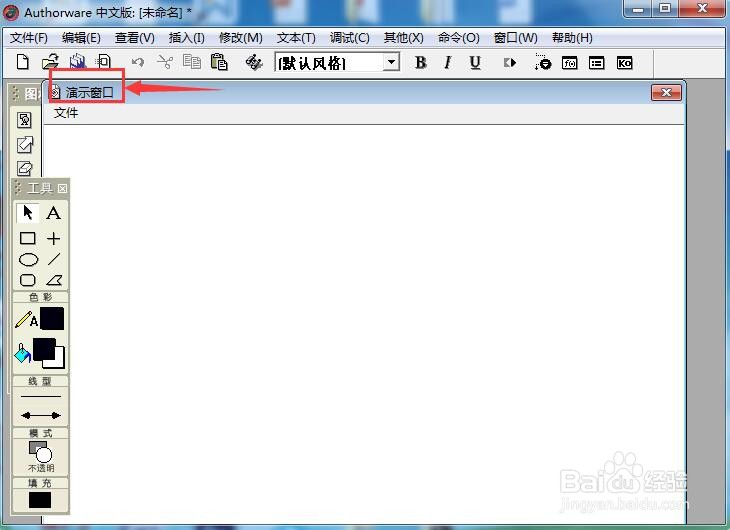
Task: Click the Restart run flag icon
Action: pos(510,62)
